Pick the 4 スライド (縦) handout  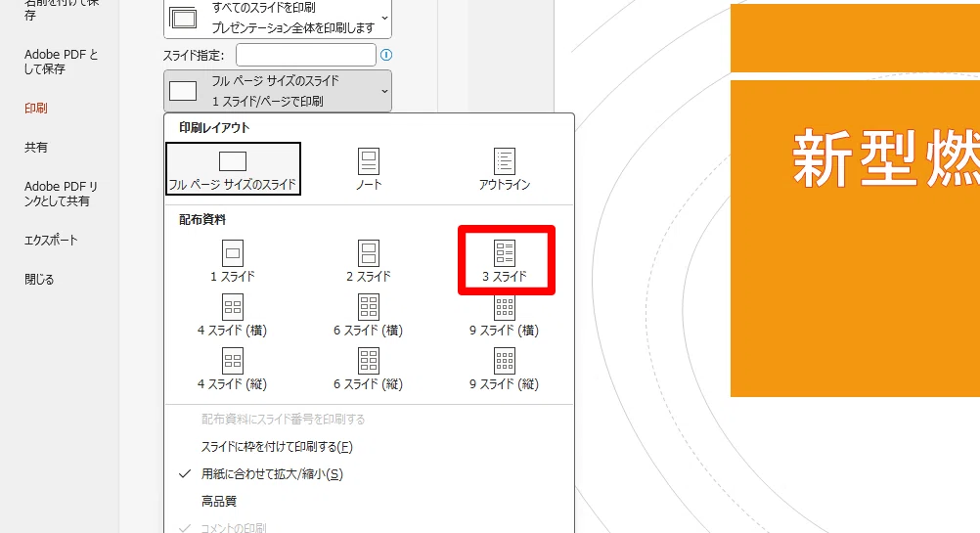tap(233, 369)
